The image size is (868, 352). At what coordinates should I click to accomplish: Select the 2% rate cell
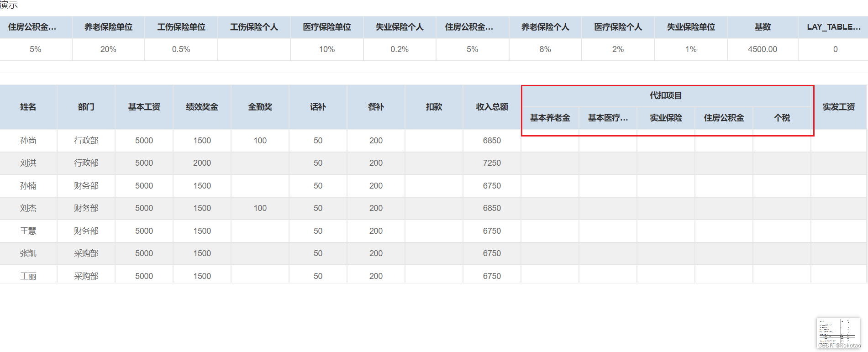618,49
